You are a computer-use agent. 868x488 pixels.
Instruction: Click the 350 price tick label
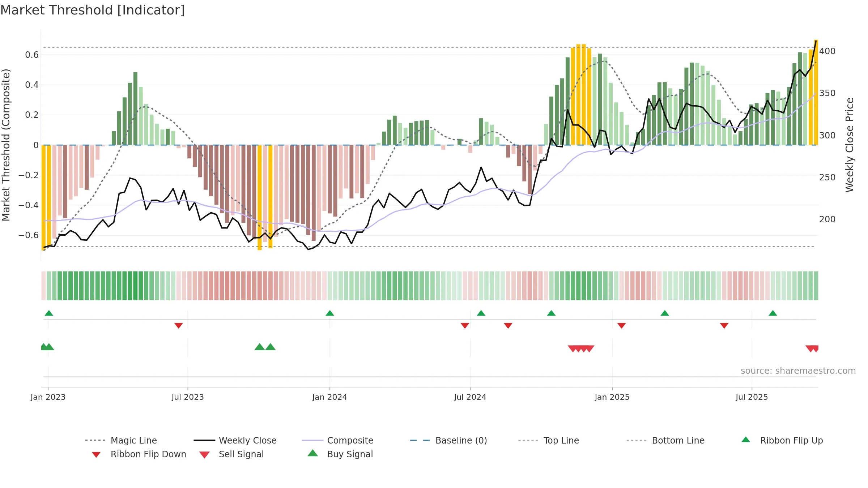[x=827, y=93]
